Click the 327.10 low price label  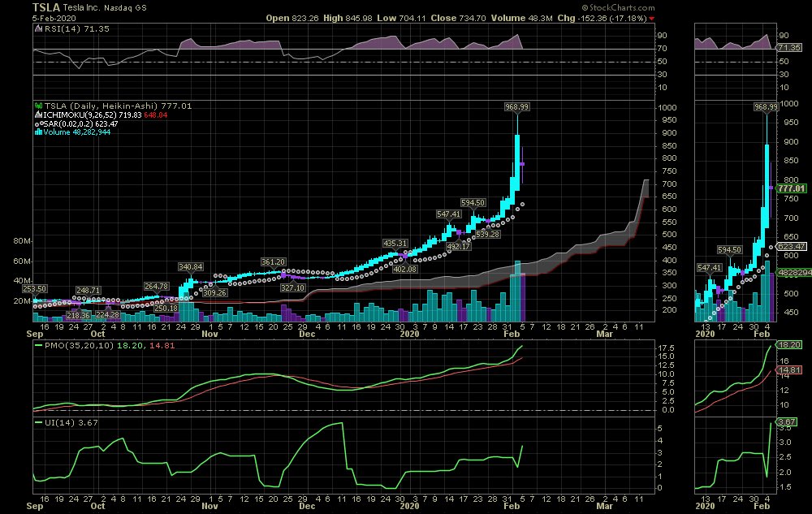pyautogui.click(x=292, y=287)
